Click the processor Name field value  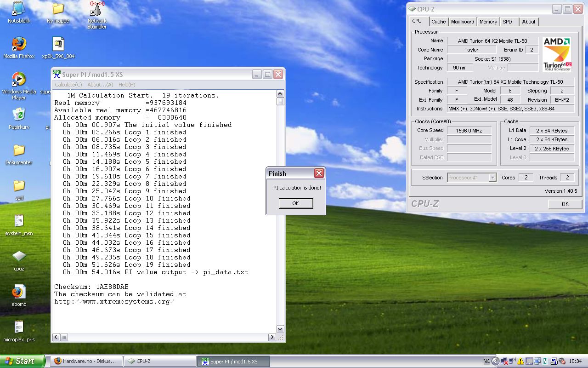pos(492,41)
